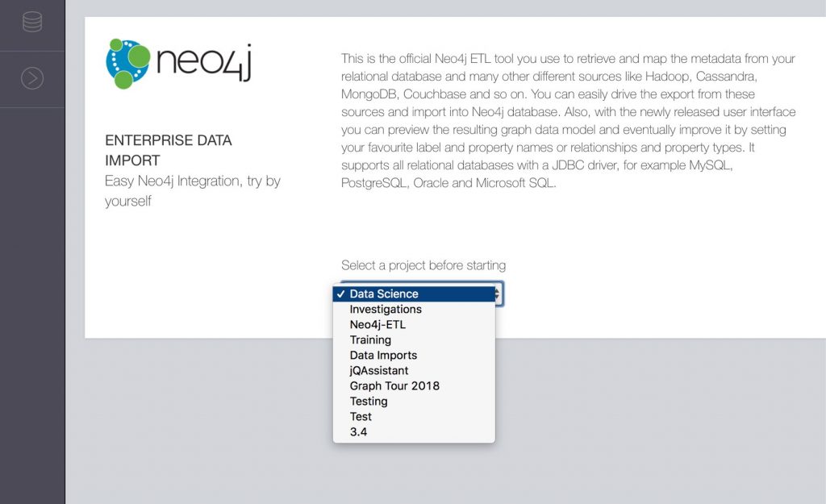Screen dimensions: 826x504
Task: Click the sidebar panel containing the arrow icon
Action: [x=31, y=79]
